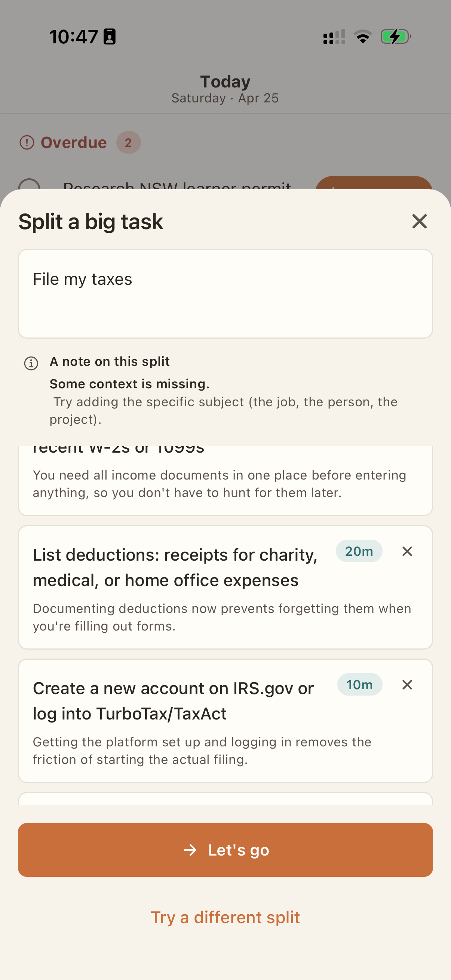
Task: Tap the 'Saturday · Apr 25' date label
Action: (x=225, y=98)
